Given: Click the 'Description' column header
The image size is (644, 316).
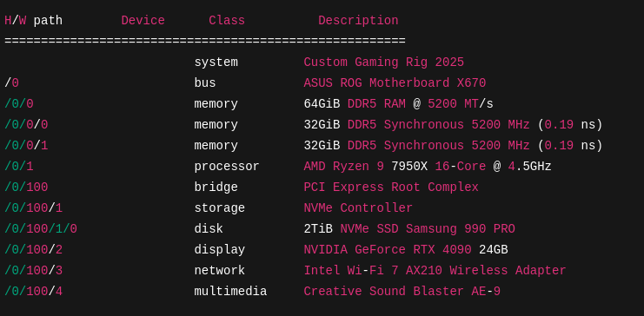Looking at the screenshot, I should click(358, 21).
